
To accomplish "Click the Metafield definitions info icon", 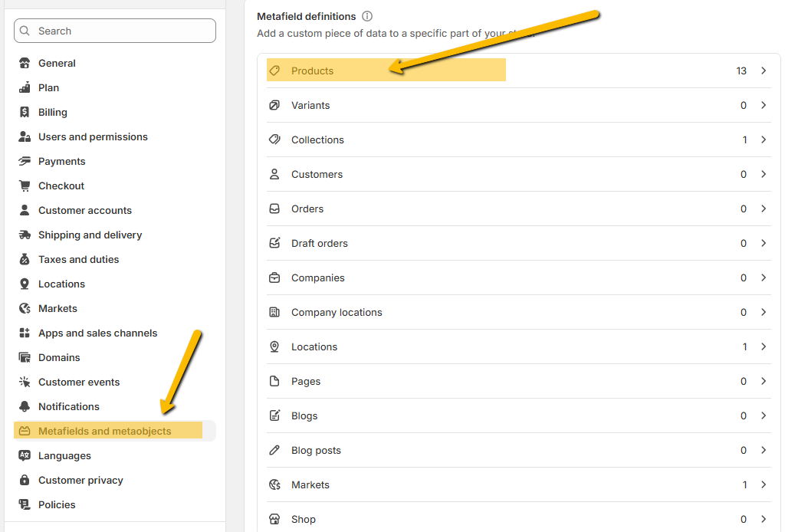I will tap(367, 16).
